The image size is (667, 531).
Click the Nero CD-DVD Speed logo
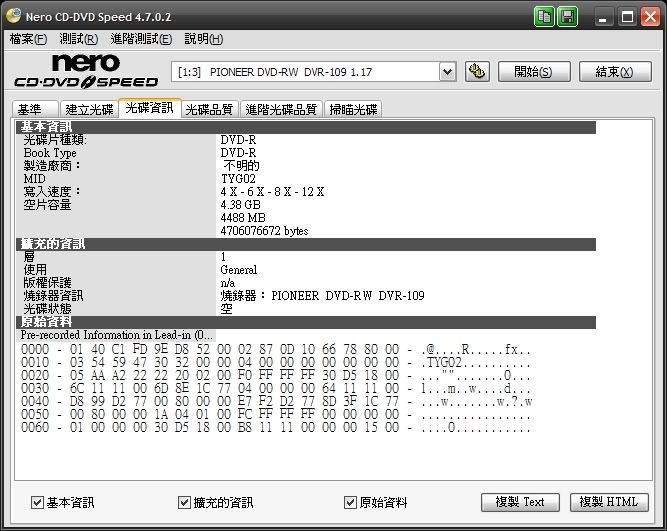(x=85, y=72)
